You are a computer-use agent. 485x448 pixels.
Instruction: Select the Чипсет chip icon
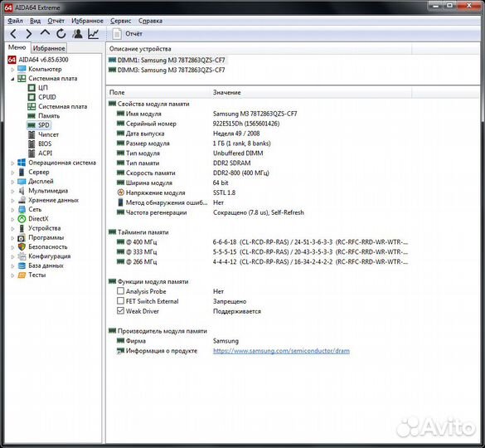point(32,134)
